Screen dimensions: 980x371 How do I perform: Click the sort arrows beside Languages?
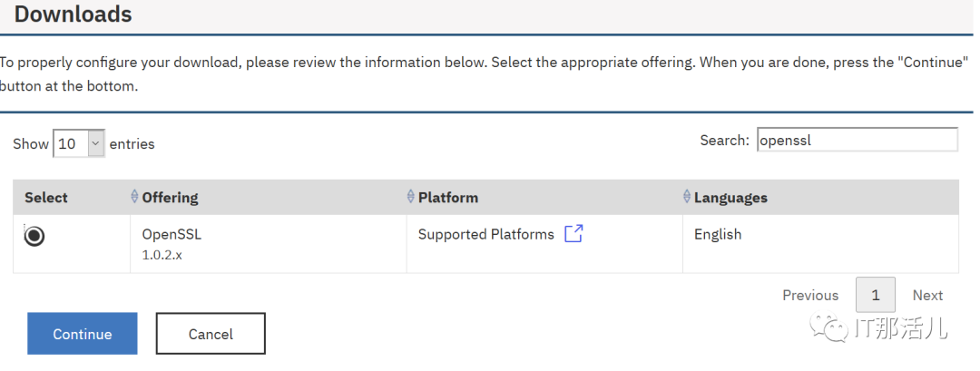click(687, 197)
